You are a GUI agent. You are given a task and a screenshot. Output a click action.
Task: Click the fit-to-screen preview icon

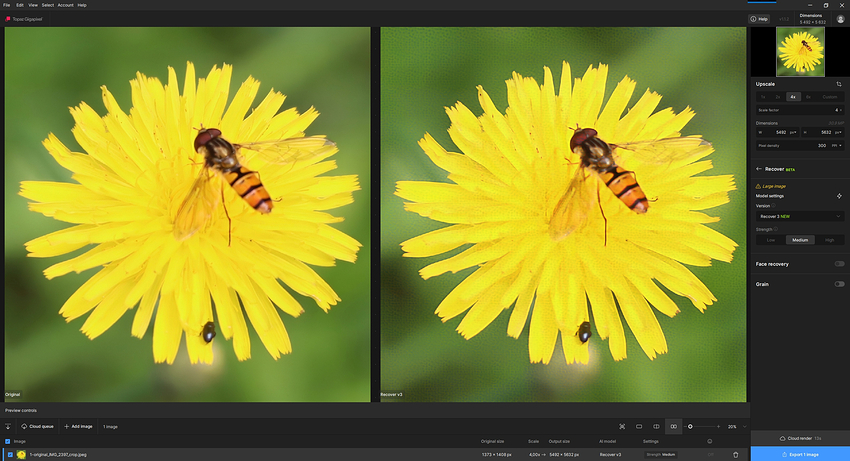[622, 426]
